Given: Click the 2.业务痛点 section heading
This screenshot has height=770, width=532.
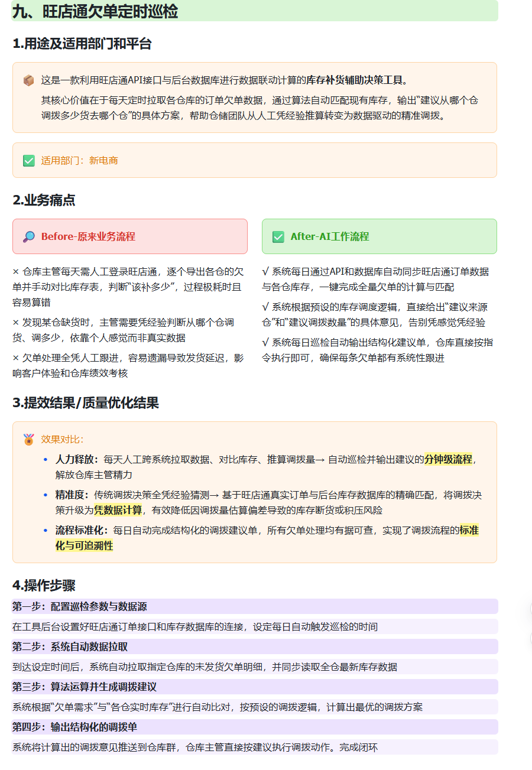Looking at the screenshot, I should [44, 200].
